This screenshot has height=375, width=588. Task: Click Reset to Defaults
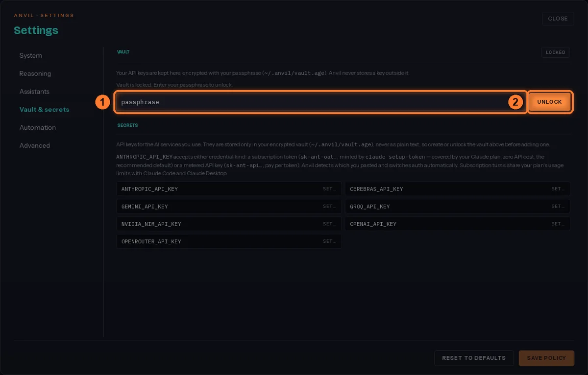click(x=474, y=358)
